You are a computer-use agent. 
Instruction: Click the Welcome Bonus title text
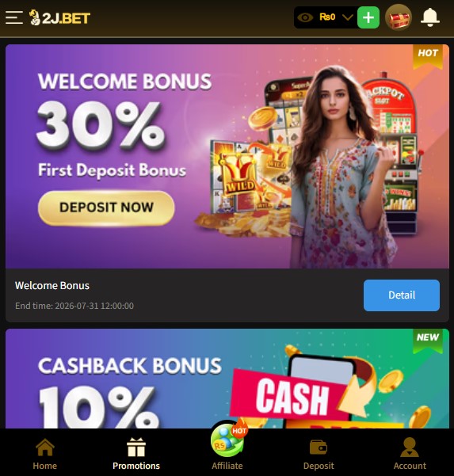(x=52, y=286)
